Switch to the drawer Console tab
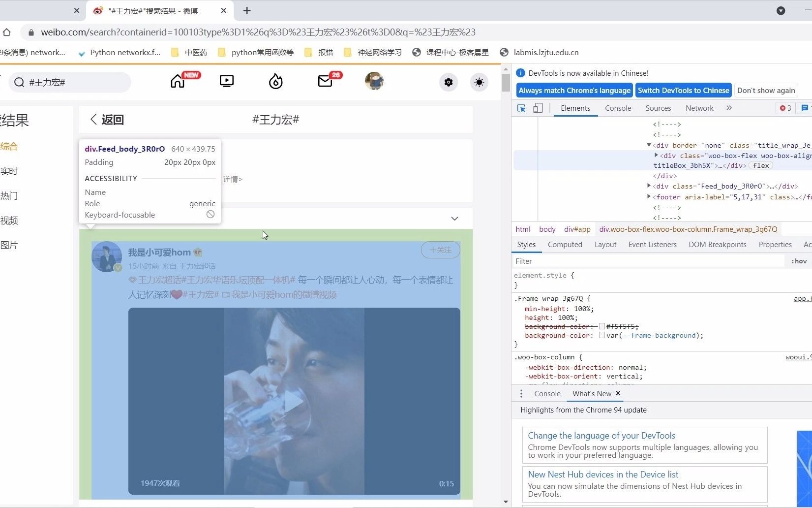This screenshot has width=812, height=508. pos(547,394)
